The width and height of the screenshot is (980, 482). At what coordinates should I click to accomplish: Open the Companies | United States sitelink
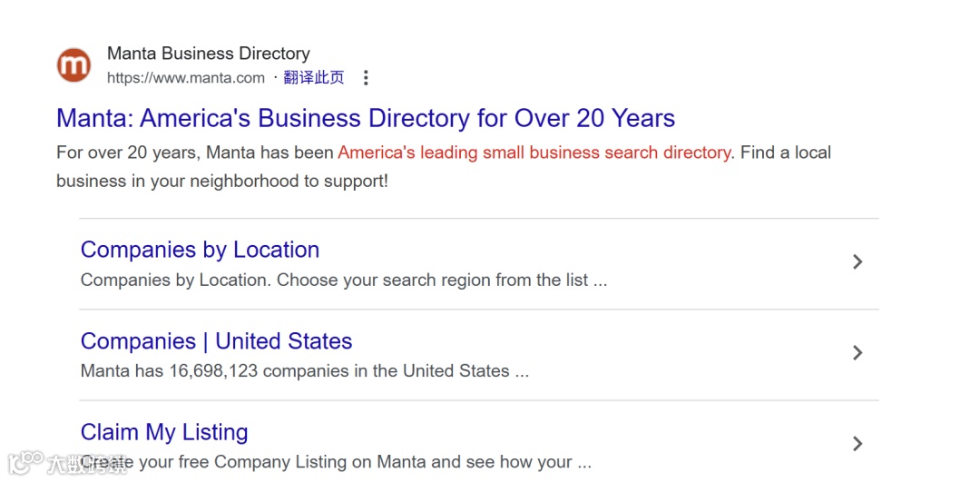pyautogui.click(x=216, y=341)
